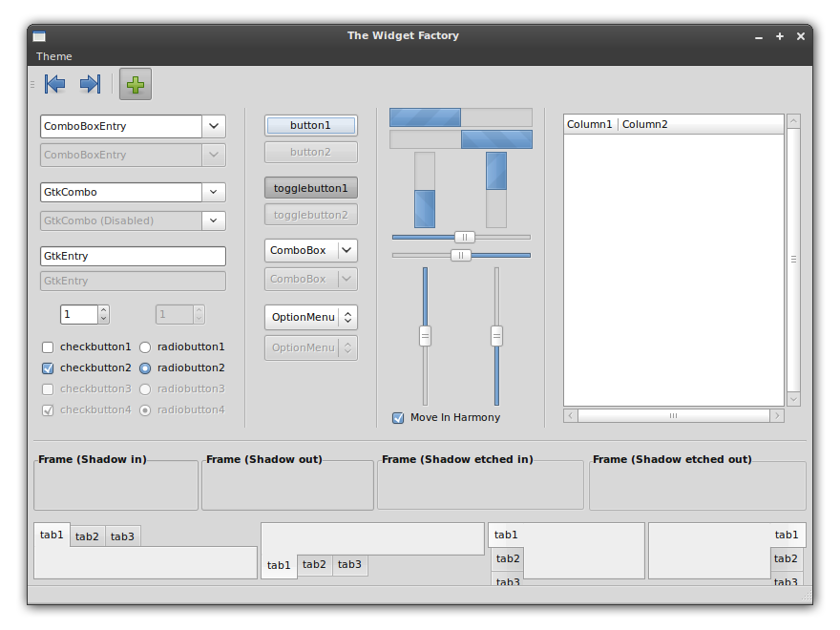Open the enabled OptionMenu selector

(x=310, y=318)
